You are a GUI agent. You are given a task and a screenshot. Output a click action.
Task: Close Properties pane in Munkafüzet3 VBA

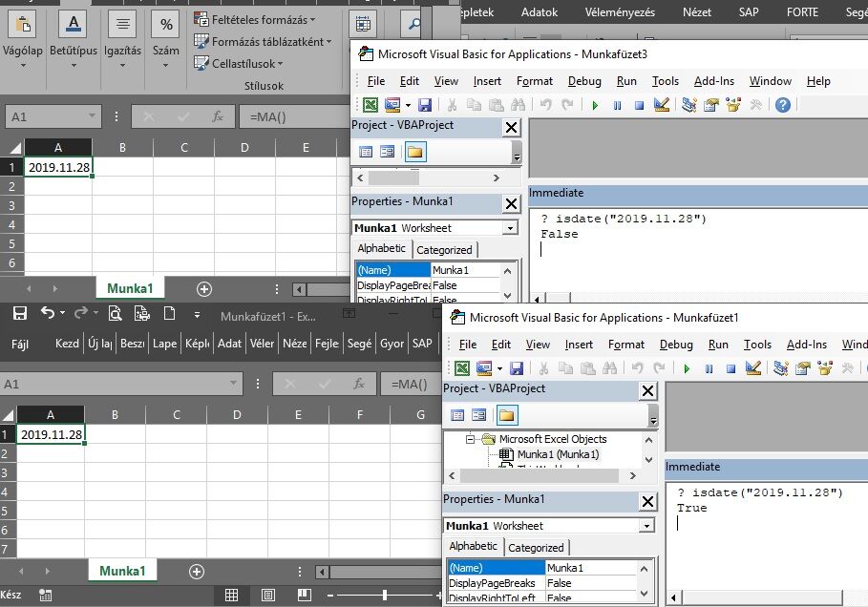[x=512, y=204]
